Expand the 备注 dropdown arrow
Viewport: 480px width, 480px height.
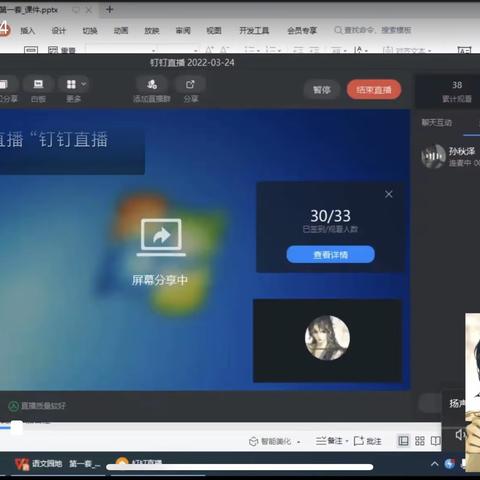pyautogui.click(x=347, y=441)
